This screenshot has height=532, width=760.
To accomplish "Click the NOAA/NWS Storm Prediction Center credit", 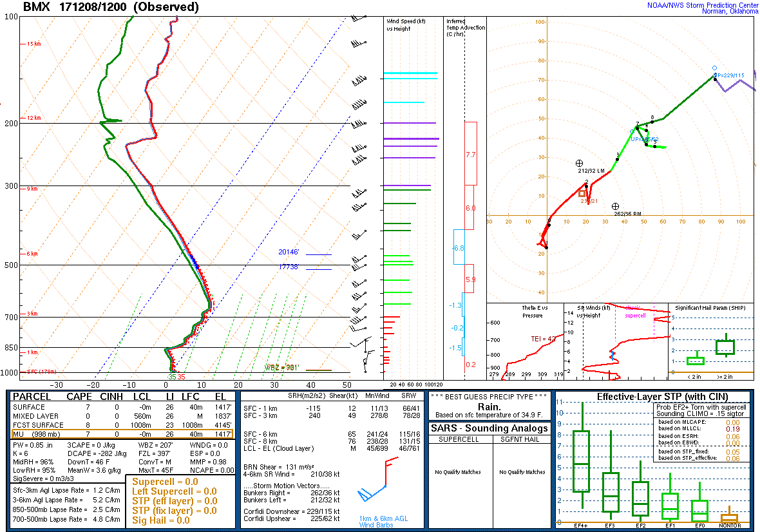I will 702,5.
